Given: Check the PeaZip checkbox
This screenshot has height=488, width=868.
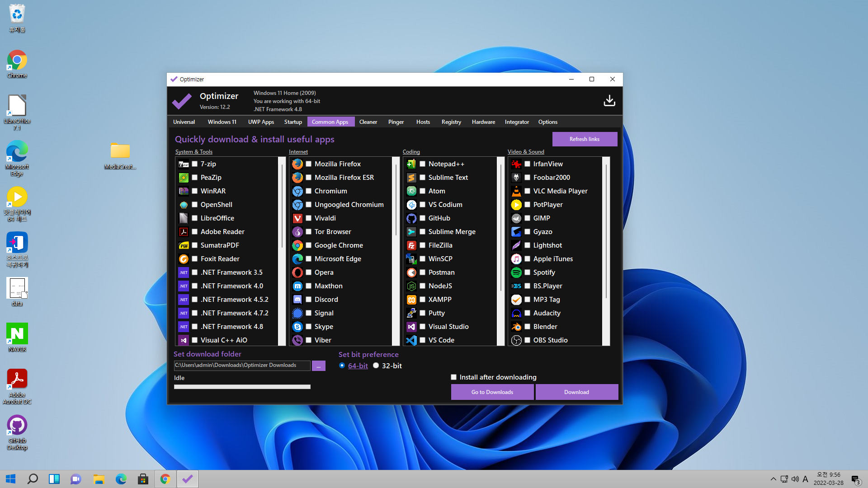Looking at the screenshot, I should click(195, 178).
